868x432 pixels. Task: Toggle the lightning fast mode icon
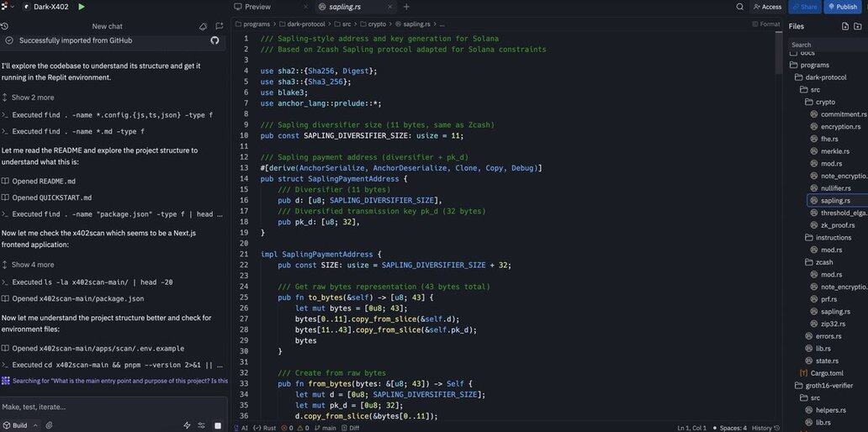point(186,425)
